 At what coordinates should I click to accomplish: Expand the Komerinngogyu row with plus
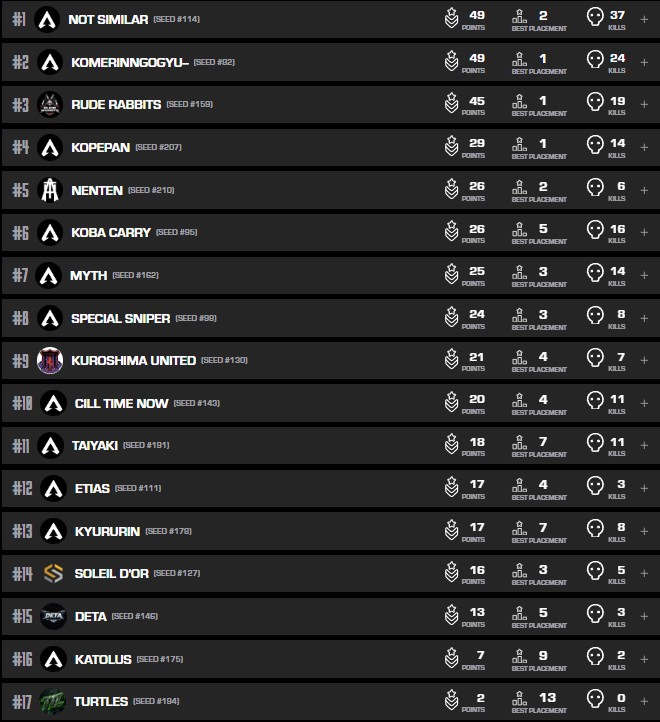[x=644, y=62]
